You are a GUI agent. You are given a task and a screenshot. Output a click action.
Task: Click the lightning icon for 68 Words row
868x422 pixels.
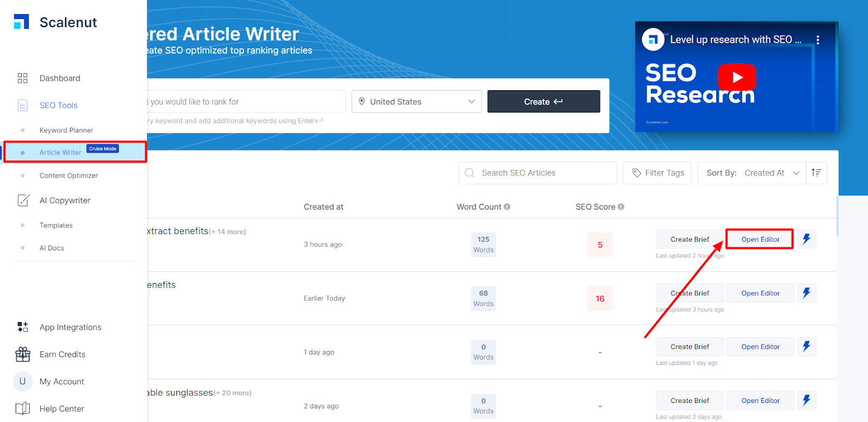coord(807,293)
